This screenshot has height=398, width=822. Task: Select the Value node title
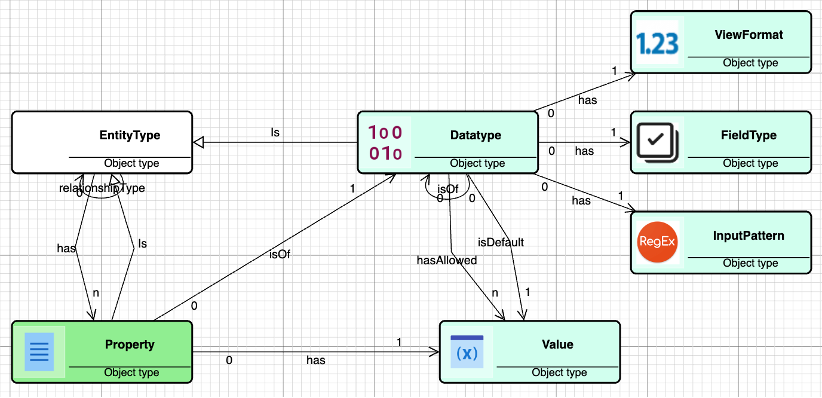(x=557, y=345)
